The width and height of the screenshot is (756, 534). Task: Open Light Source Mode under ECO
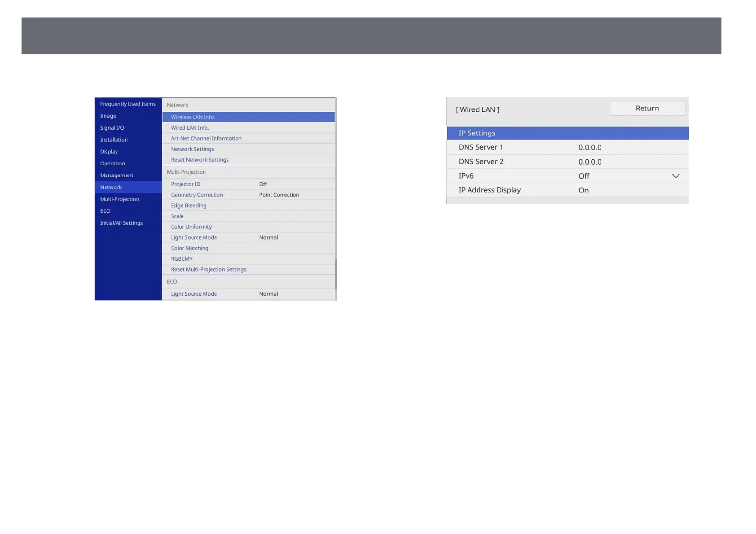[248, 294]
